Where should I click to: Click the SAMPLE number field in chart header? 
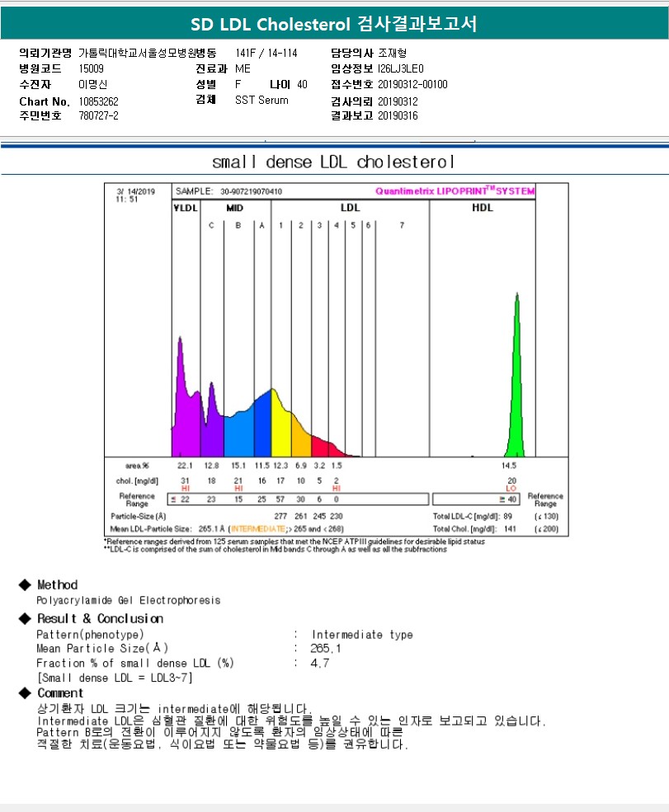pyautogui.click(x=251, y=191)
